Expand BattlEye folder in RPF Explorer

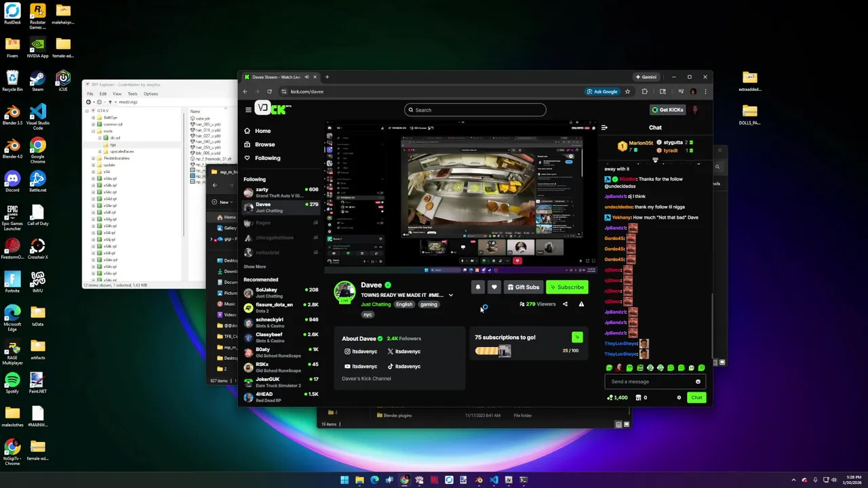point(94,118)
